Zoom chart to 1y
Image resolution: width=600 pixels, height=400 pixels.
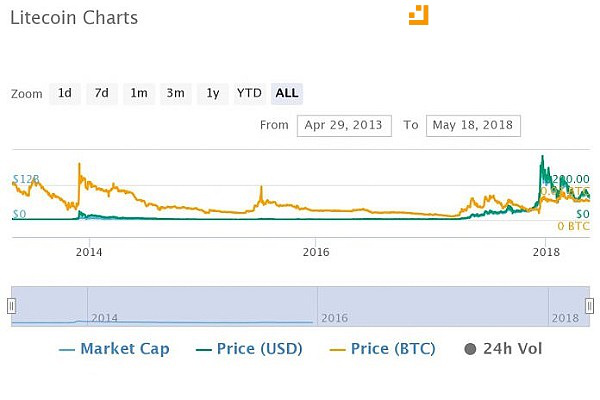point(212,93)
